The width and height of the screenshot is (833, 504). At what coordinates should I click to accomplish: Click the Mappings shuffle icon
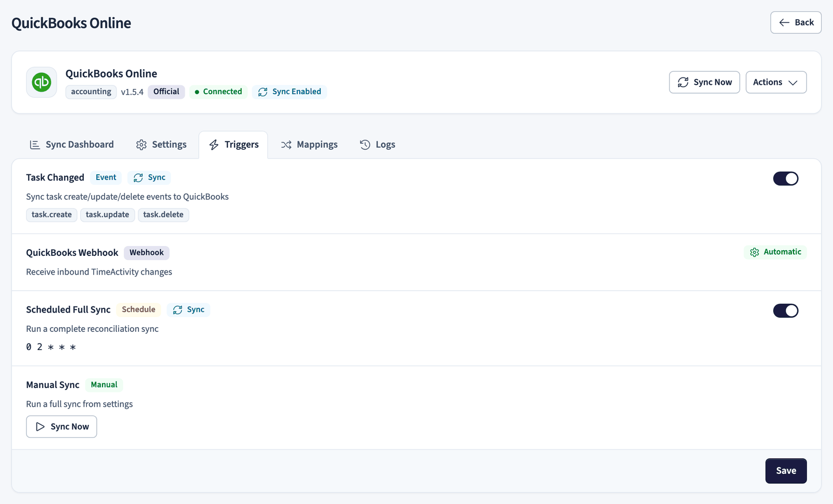tap(286, 145)
